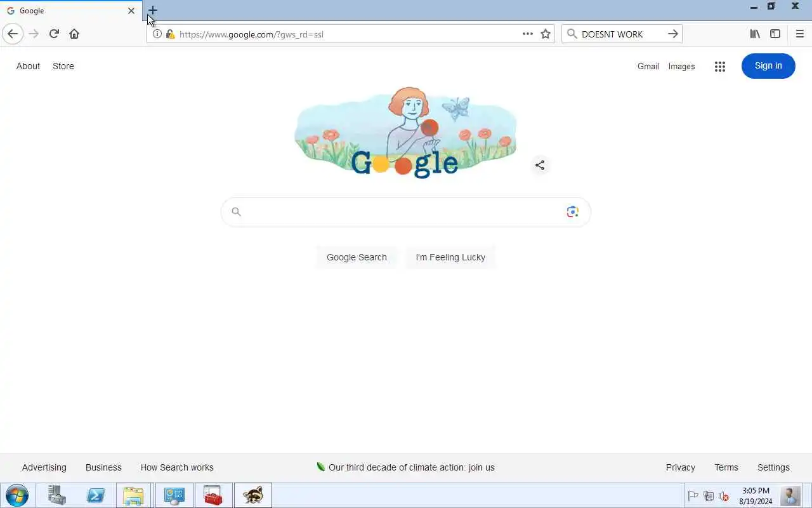Open the Advertising footer link
The height and width of the screenshot is (508, 812).
click(44, 467)
